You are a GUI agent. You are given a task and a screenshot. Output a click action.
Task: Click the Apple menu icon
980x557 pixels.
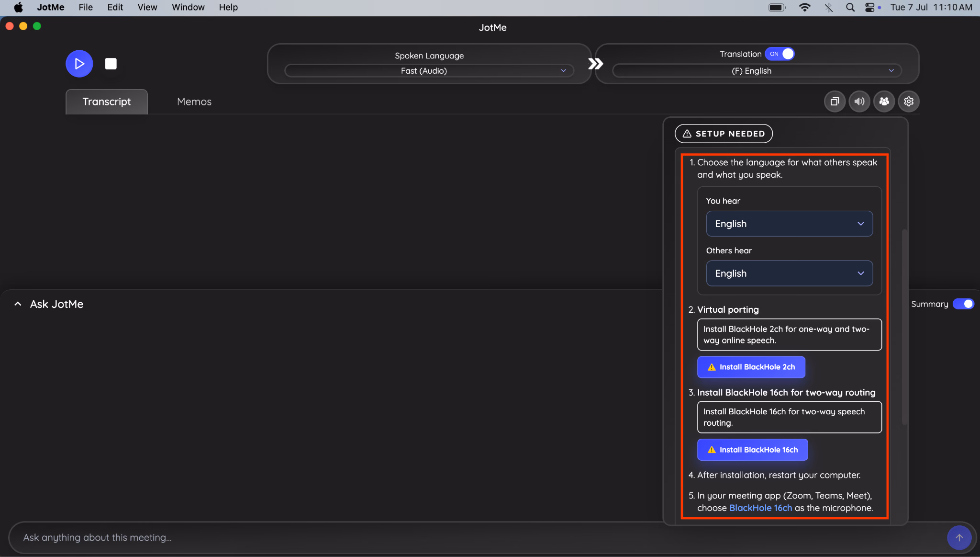[x=18, y=7]
